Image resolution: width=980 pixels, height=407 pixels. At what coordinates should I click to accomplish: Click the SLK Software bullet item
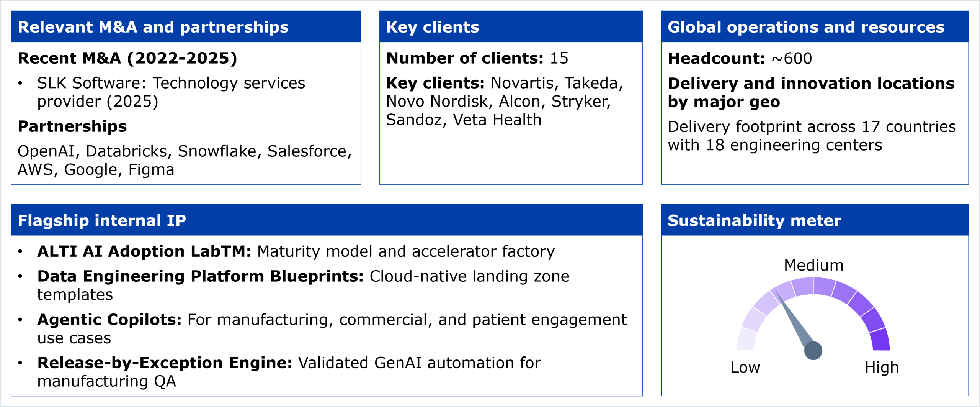tap(171, 92)
